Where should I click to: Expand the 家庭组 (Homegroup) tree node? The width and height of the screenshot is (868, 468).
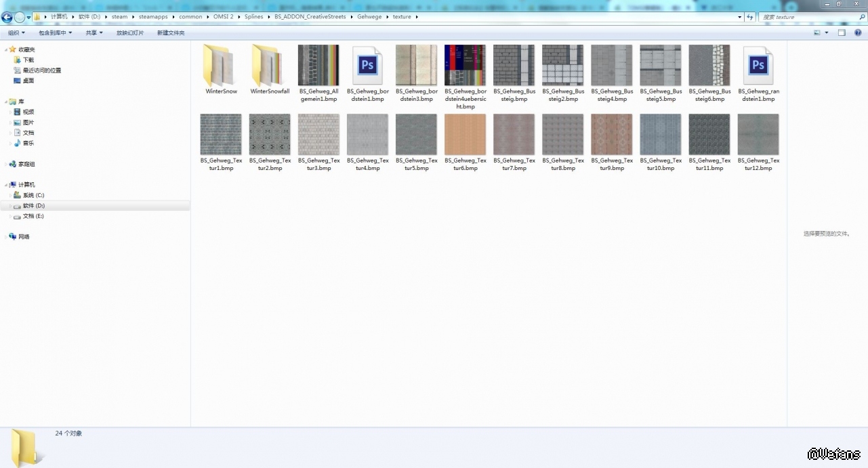(6, 164)
